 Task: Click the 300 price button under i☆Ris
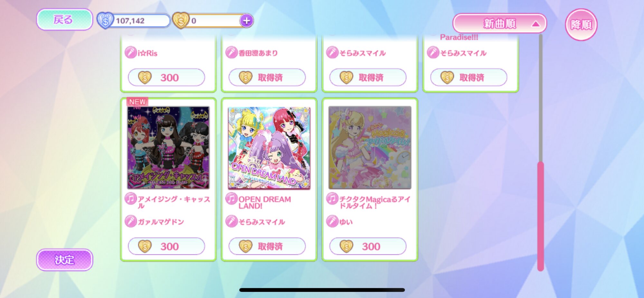(x=166, y=77)
